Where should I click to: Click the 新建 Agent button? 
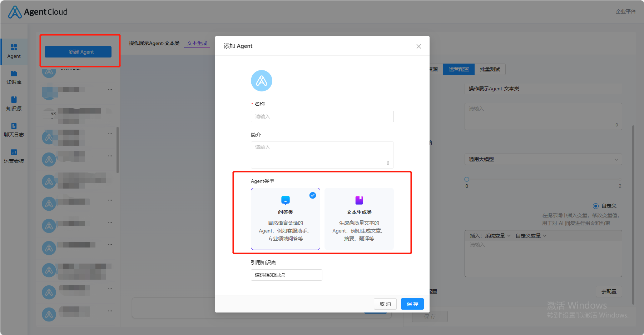[x=78, y=52]
